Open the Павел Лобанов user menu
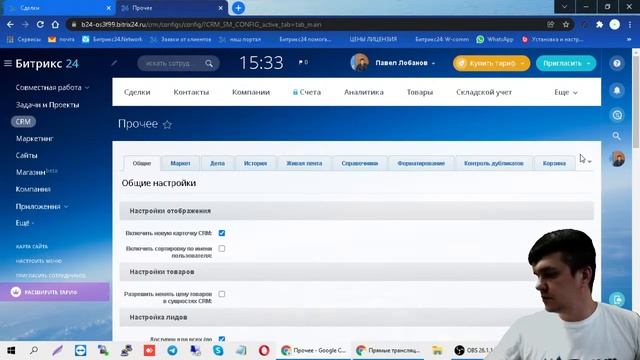Screen dimensions: 640x360 click(405, 63)
